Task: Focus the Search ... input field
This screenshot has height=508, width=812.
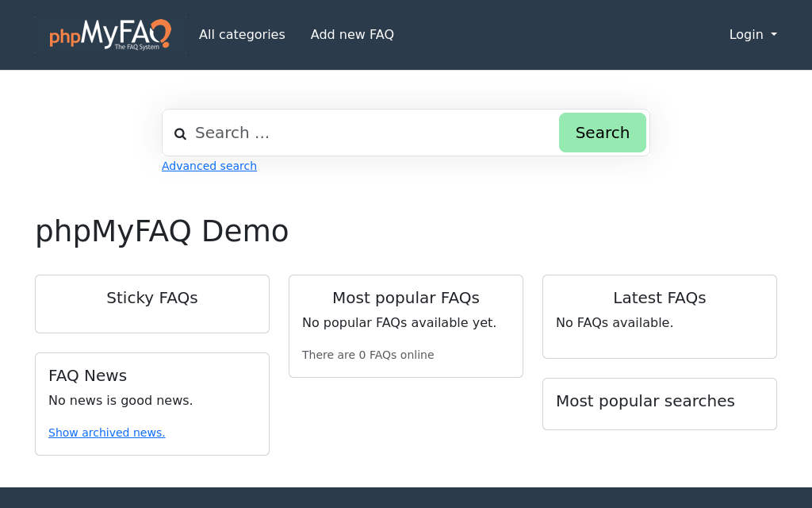Action: [373, 133]
